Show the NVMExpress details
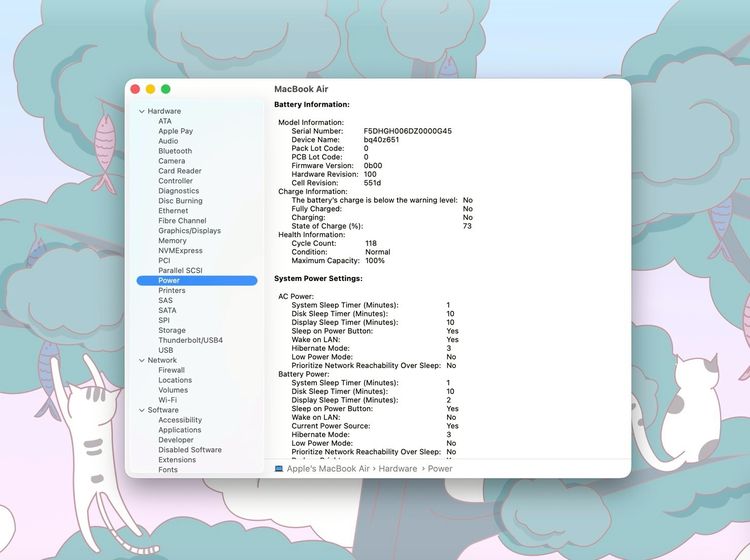This screenshot has width=750, height=560. pos(180,251)
